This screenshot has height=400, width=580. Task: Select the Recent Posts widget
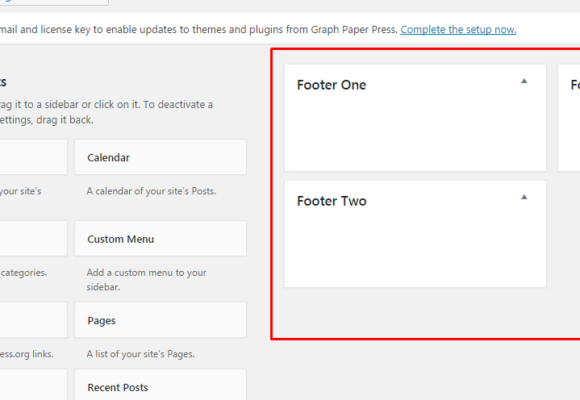tap(161, 385)
